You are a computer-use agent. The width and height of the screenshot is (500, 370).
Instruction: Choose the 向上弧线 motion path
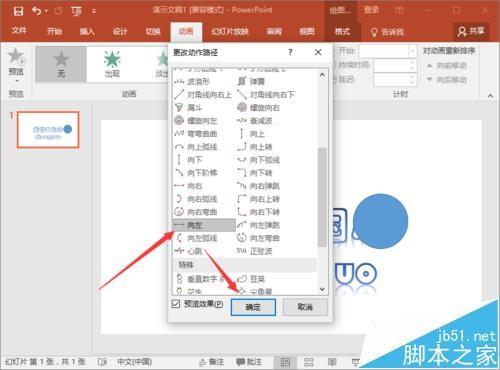click(196, 147)
